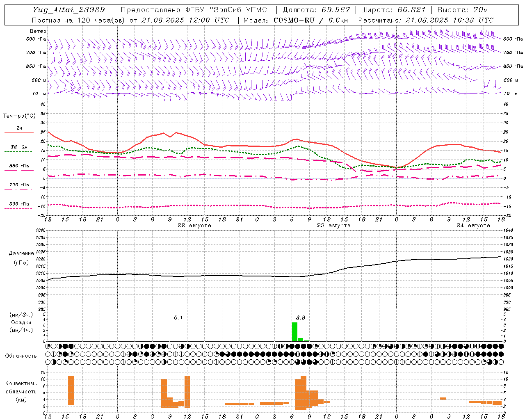525x420 pixels.
Task: Click the date label 24 августа
Action: click(x=473, y=226)
